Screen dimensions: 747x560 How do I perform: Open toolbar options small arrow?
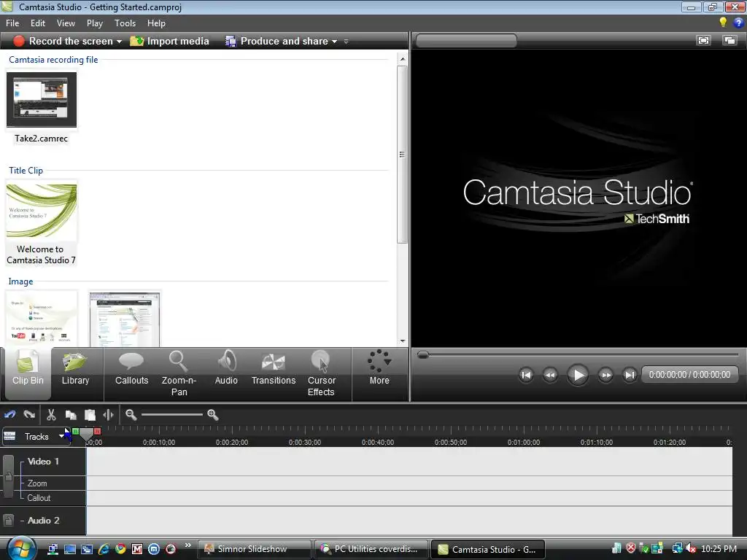[347, 42]
